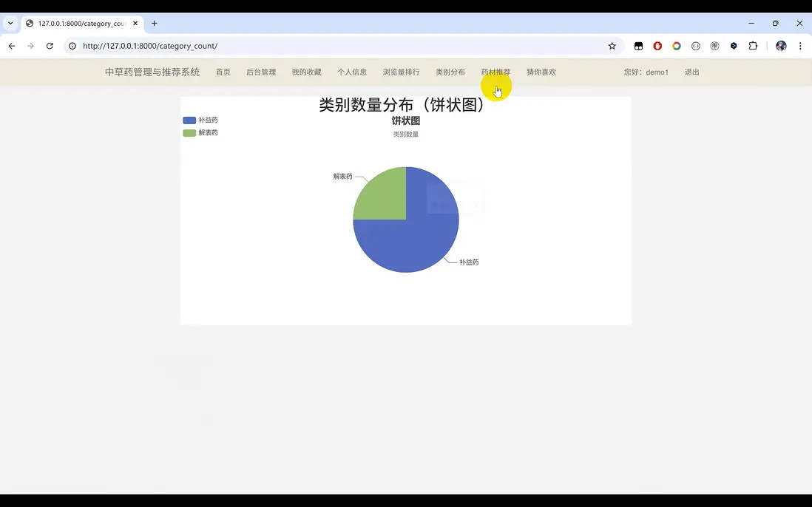Click the browser forward arrow
Screen dimensions: 812x507
[30, 46]
